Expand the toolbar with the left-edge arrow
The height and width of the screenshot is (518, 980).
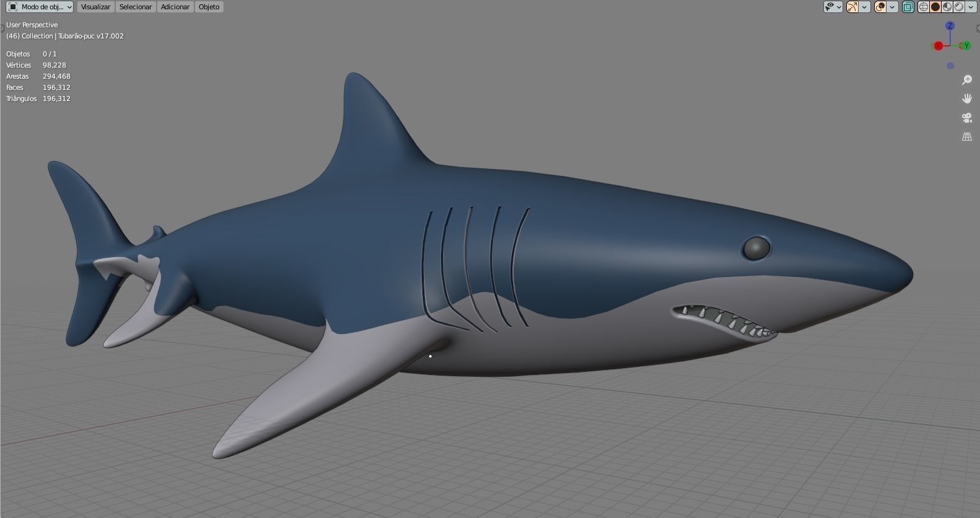tap(2, 29)
